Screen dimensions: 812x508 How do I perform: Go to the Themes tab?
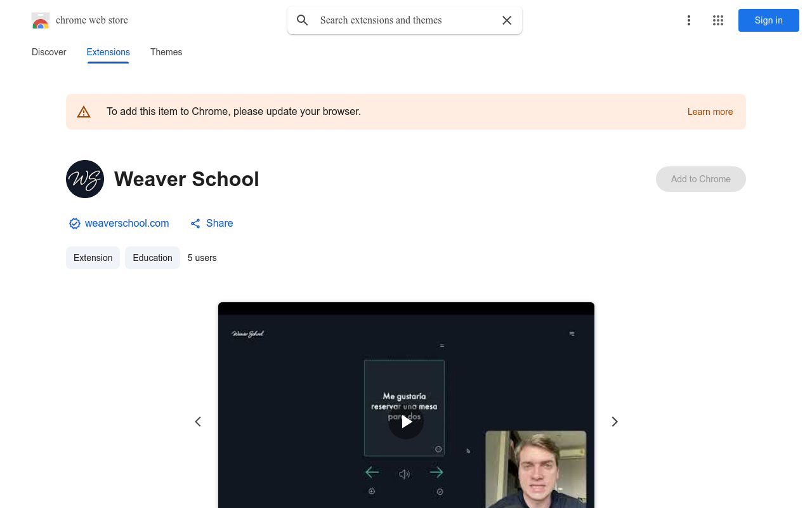click(166, 52)
